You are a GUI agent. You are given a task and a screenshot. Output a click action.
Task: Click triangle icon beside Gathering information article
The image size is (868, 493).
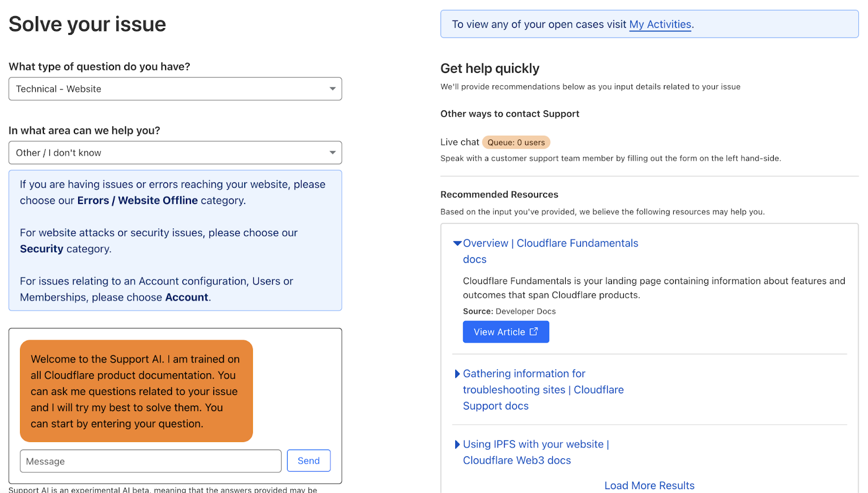(456, 374)
